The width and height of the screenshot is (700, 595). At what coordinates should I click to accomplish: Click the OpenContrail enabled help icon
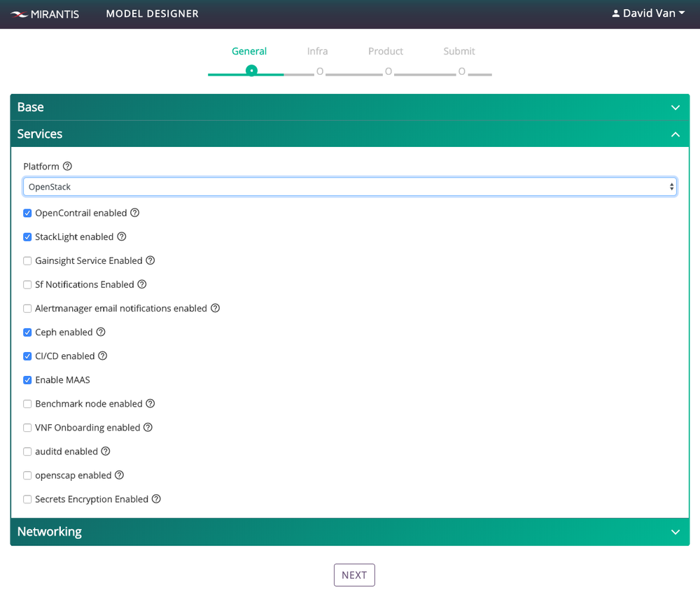[134, 213]
